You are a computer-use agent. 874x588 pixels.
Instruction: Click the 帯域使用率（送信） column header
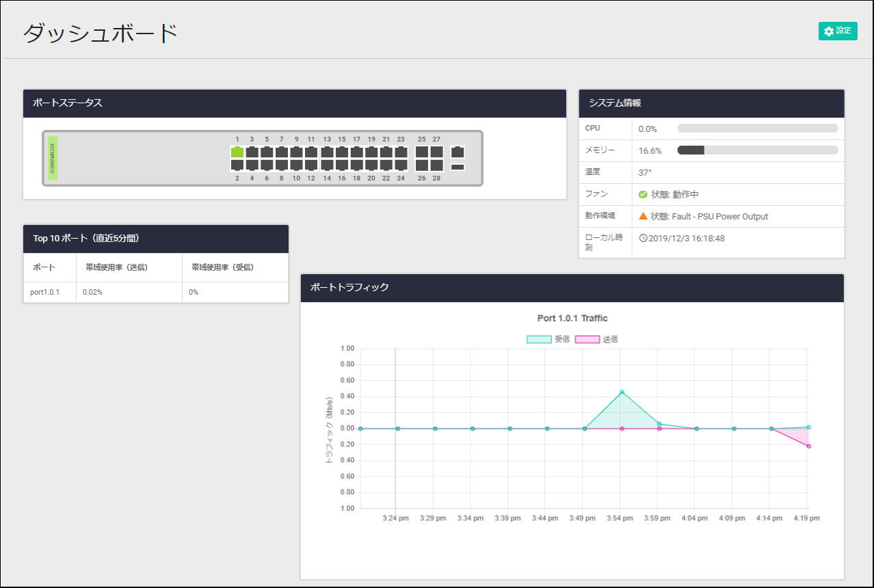coord(116,267)
